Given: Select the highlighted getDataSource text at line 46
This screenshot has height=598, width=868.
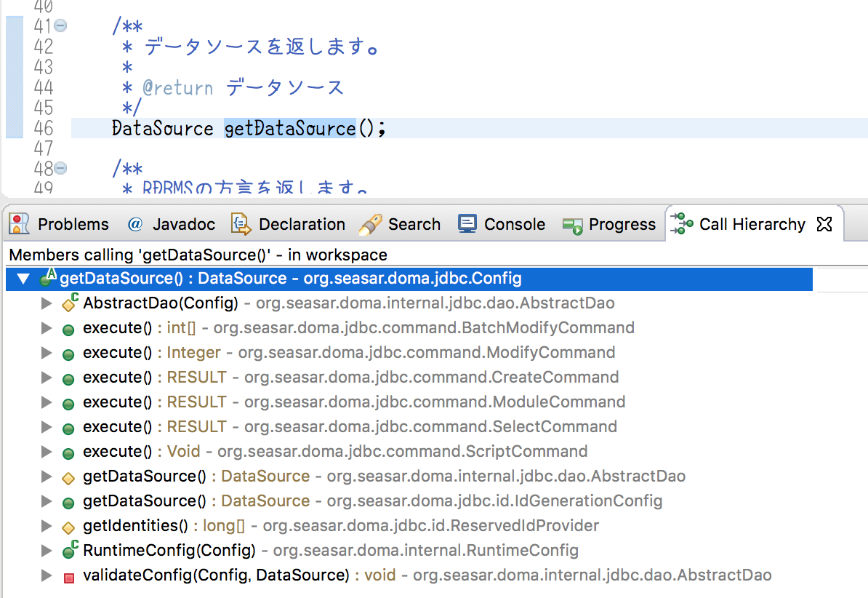Looking at the screenshot, I should (x=291, y=128).
